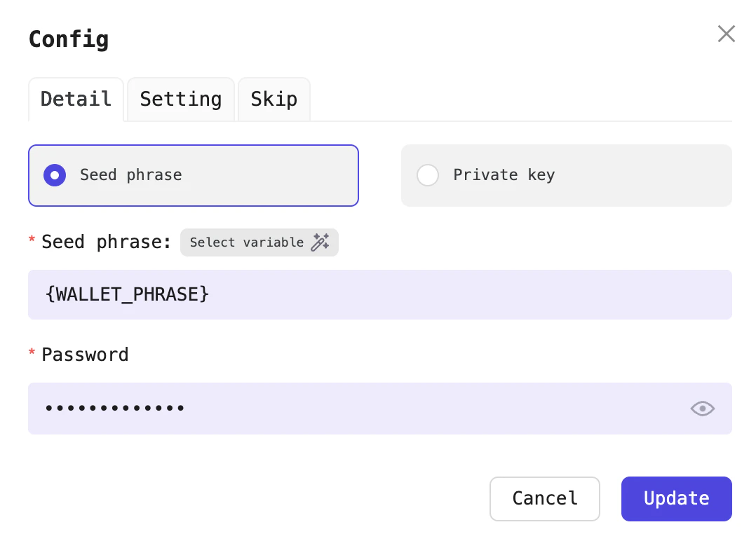This screenshot has height=541, width=756.
Task: Open the Detail tab
Action: (76, 99)
